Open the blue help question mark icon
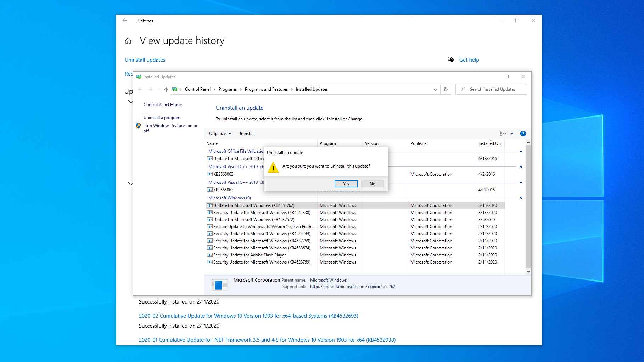This screenshot has height=362, width=644. 523,134
